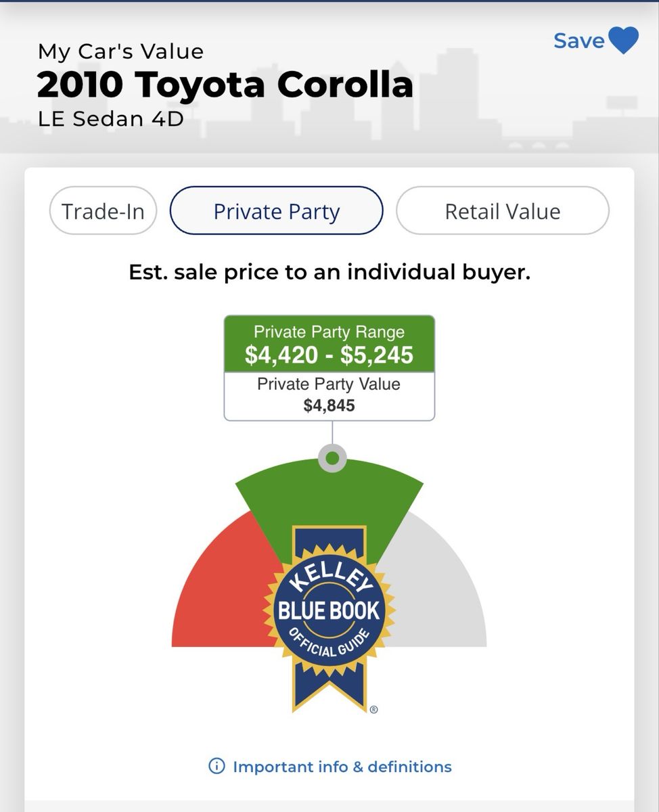Click the Est. sale price description text
659x812 pixels.
point(329,272)
